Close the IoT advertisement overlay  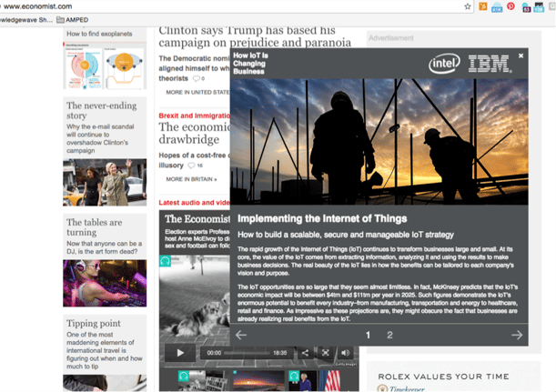(x=521, y=55)
